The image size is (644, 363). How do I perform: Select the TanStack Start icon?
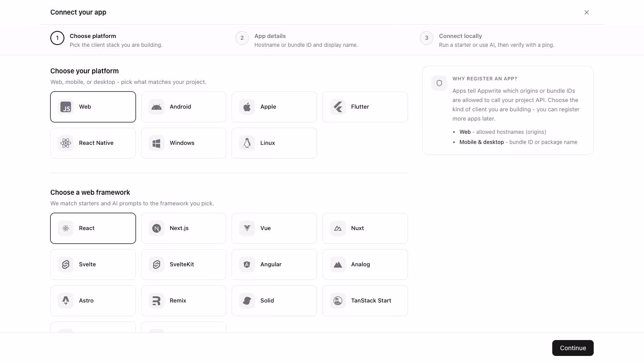tap(338, 301)
